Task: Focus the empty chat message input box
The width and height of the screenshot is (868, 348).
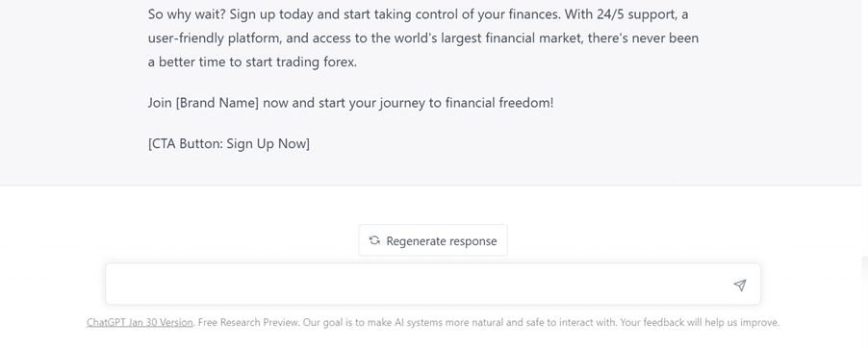Action: coord(433,284)
